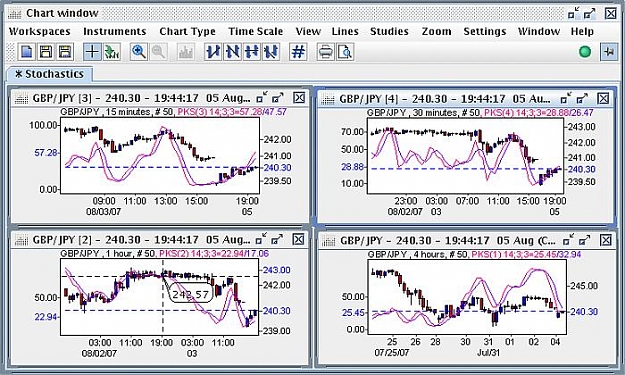Click the 25.45 stochastic value on 4 hours chart

tap(354, 312)
